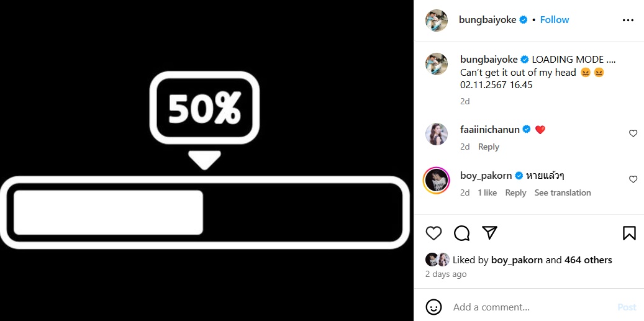Screen dimensions: 644x321
Task: Like boy_pakorn's comment heart
Action: click(x=633, y=179)
